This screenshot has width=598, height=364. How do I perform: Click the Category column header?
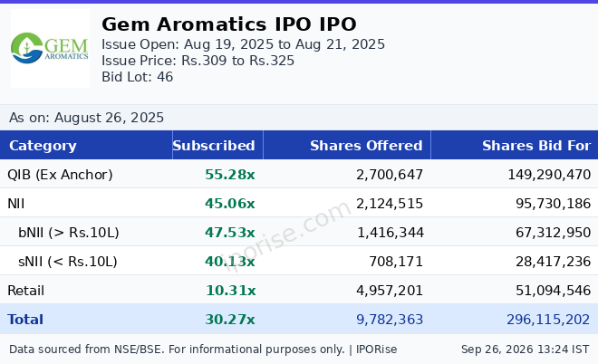click(x=43, y=145)
